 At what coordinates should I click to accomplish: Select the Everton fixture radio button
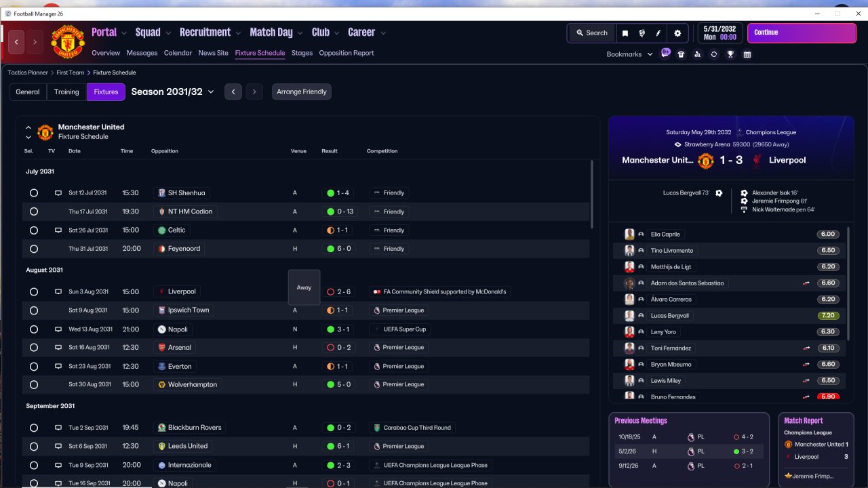point(34,367)
